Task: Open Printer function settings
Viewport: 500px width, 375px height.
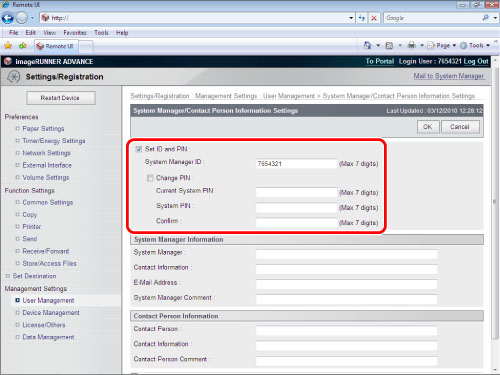Action: point(32,227)
